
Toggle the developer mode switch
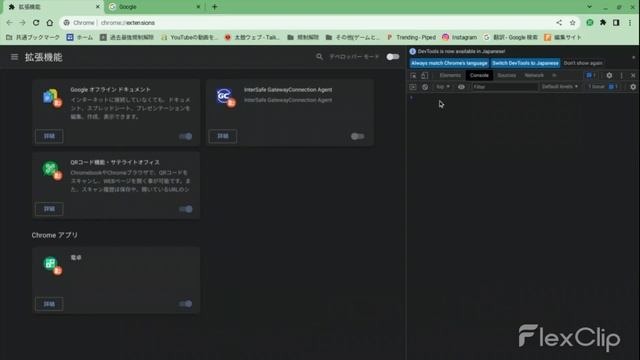pos(393,57)
